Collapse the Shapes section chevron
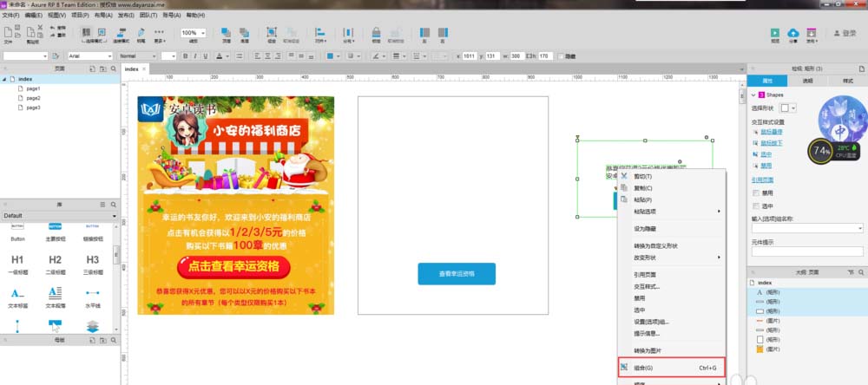The width and height of the screenshot is (868, 385). click(x=753, y=95)
